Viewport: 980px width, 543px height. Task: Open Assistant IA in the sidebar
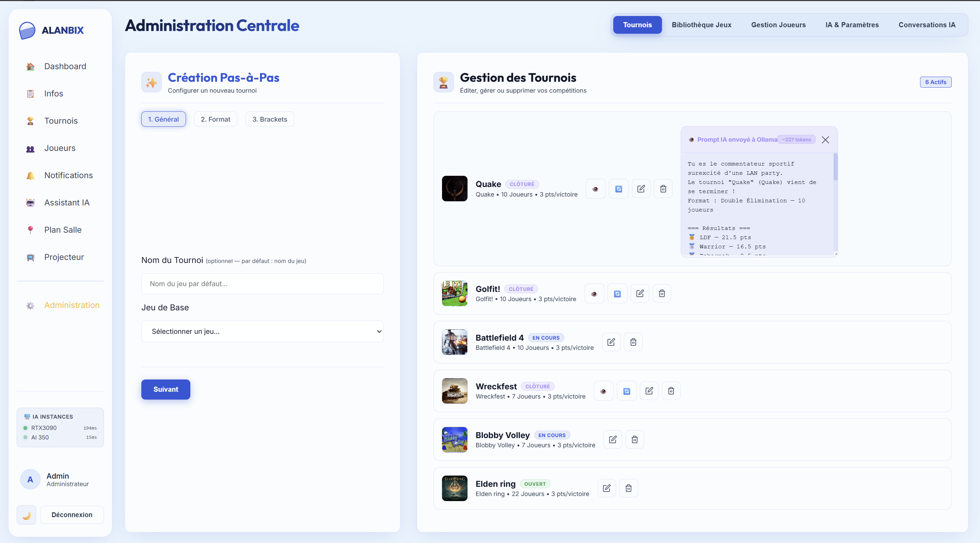tap(60, 202)
